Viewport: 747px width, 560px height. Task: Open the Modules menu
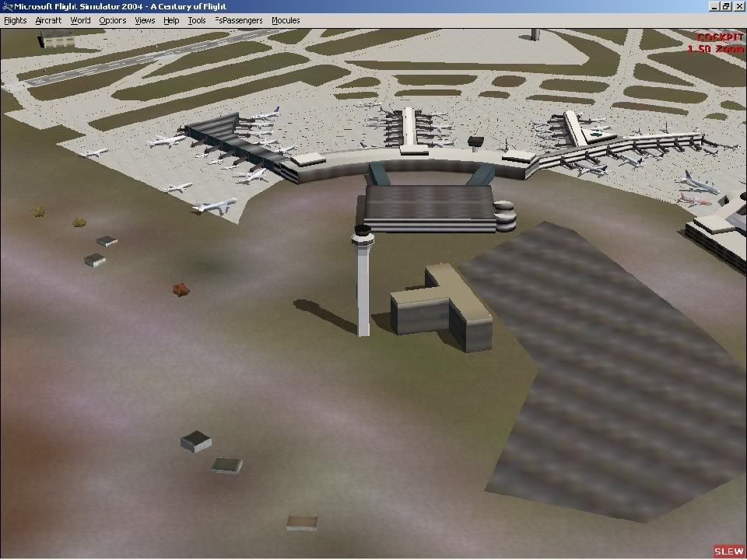pos(286,20)
